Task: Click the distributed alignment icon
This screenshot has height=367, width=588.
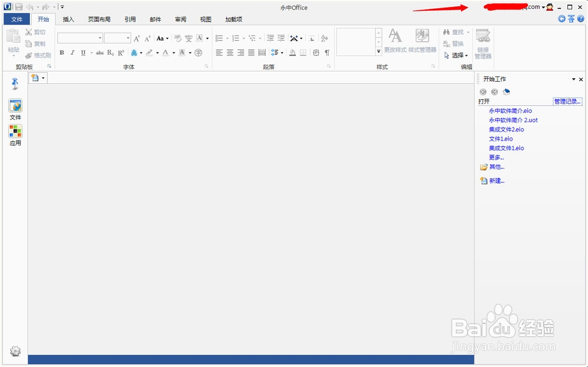Action: [x=262, y=53]
